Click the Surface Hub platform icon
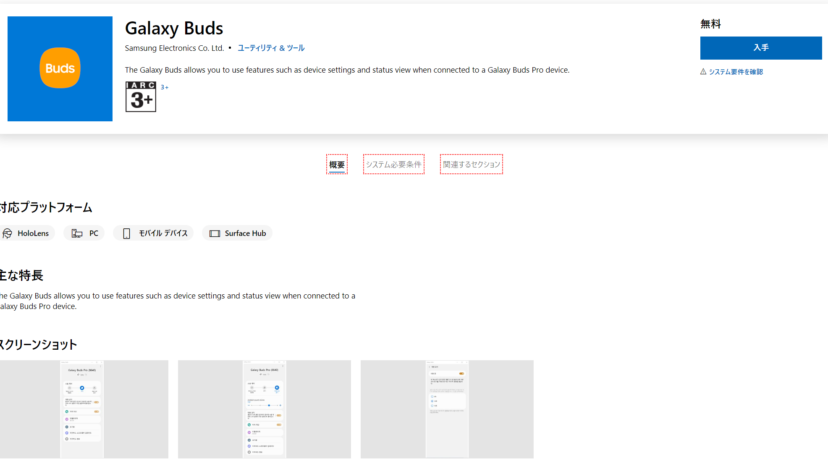Viewport: 828px width, 466px height. point(212,233)
